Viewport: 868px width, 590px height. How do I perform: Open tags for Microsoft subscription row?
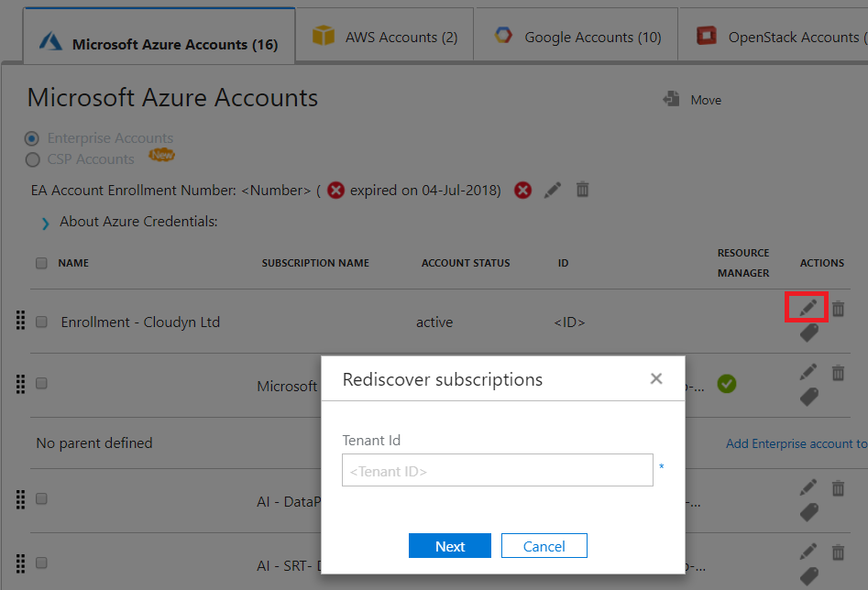tap(808, 397)
